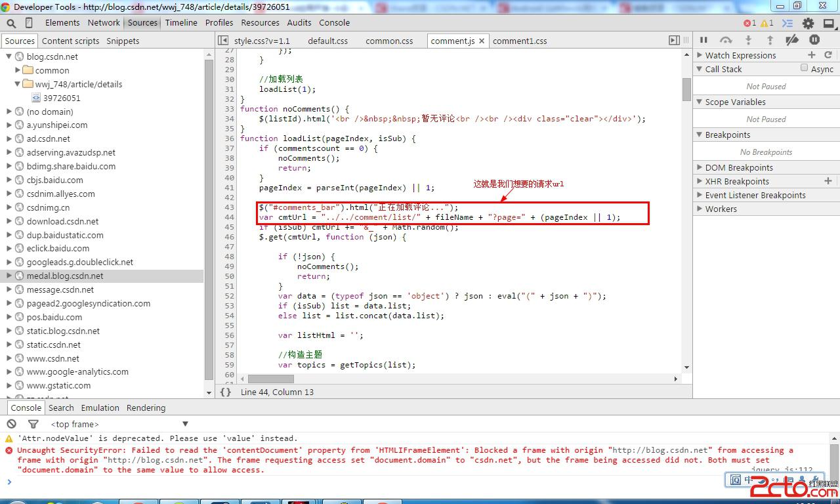
Task: Pretty print code with curly braces icon
Action: point(226,392)
